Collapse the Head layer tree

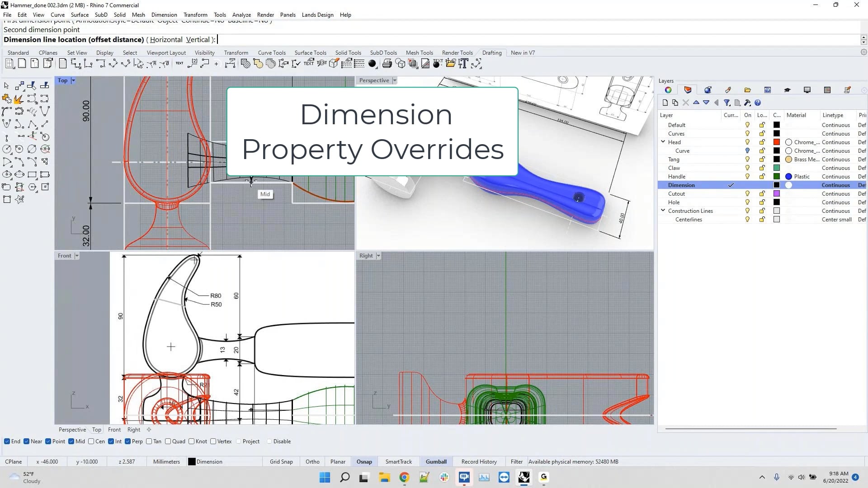tap(662, 141)
